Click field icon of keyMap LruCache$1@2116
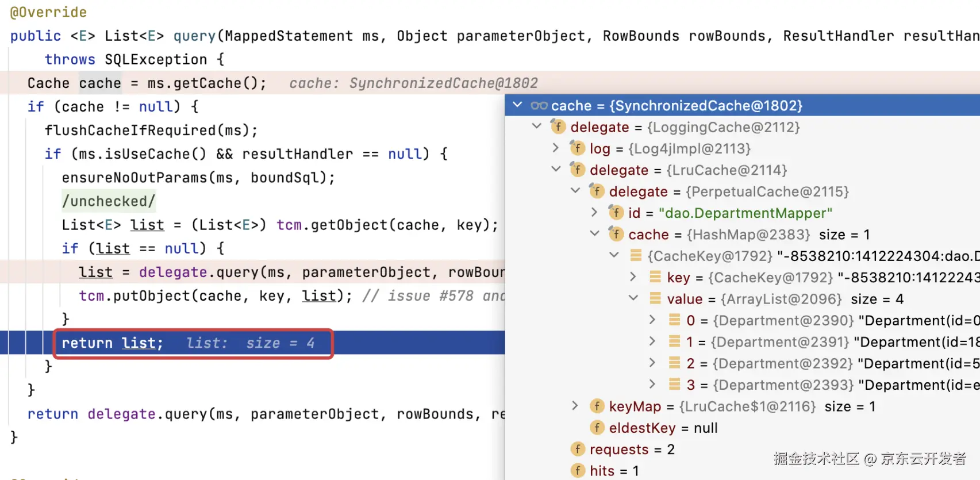The image size is (980, 480). (x=597, y=406)
